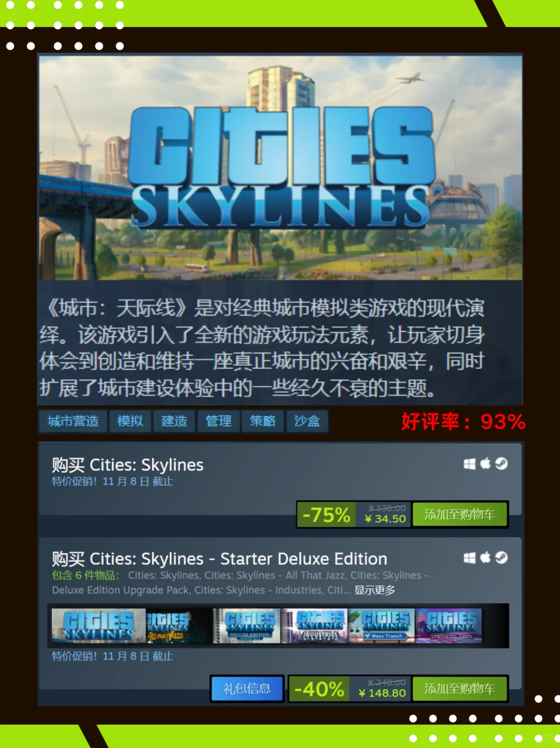Select the 沙盒 tag
The width and height of the screenshot is (560, 748).
tap(307, 421)
